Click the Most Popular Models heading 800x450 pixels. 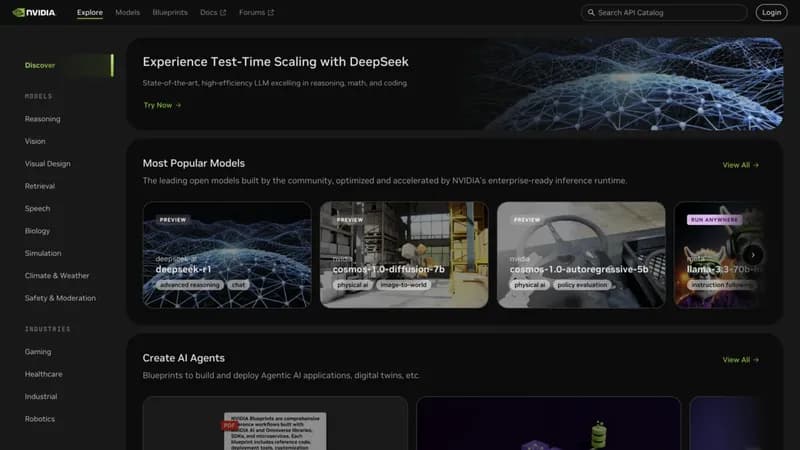point(194,163)
